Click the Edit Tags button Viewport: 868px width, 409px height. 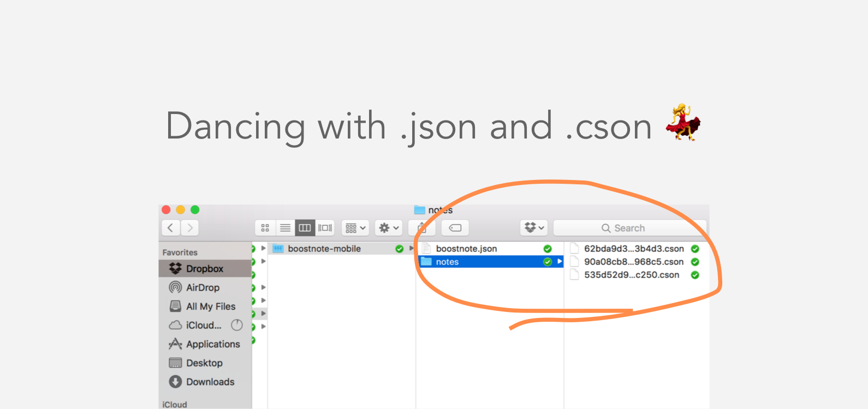(455, 228)
